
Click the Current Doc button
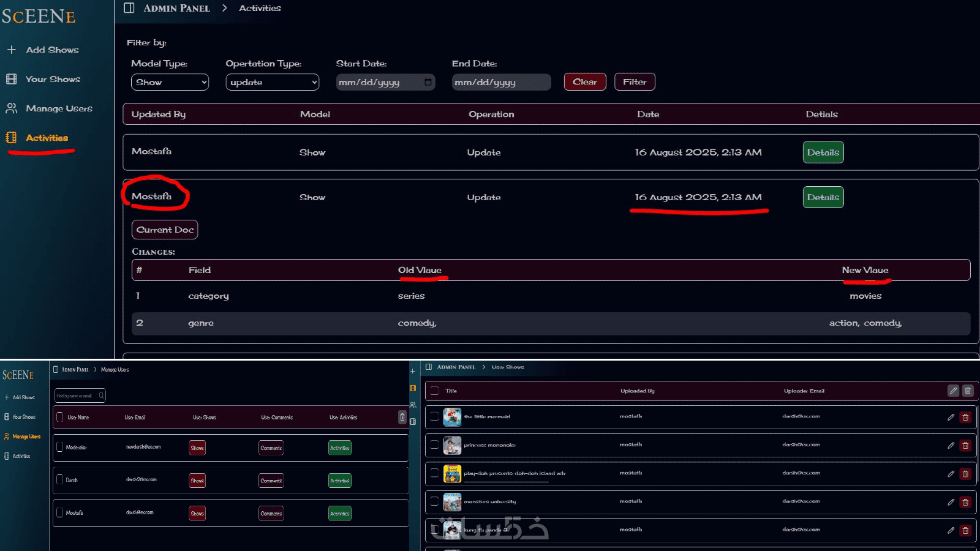coord(165,230)
